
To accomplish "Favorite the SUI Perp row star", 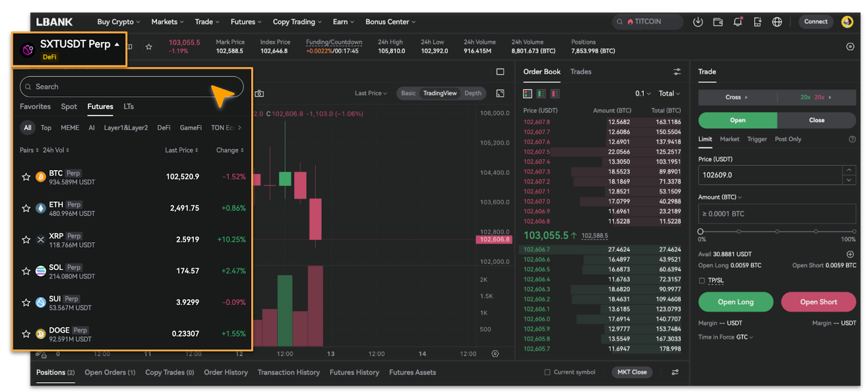I will click(25, 302).
